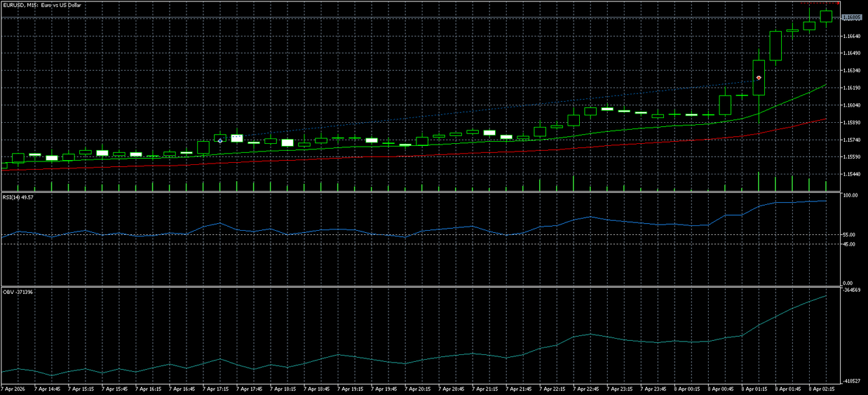Click OBV scale value -364569

point(852,290)
